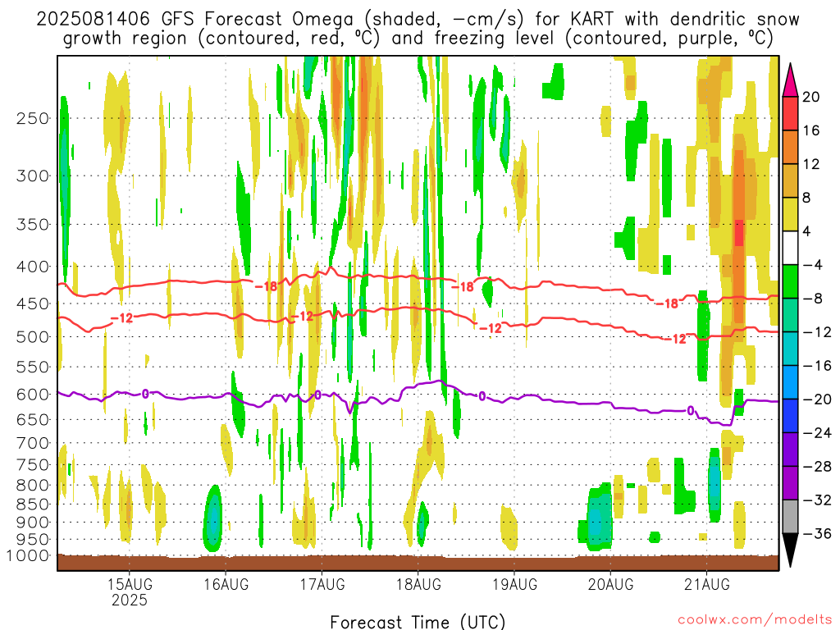Click the 15AUG date label
Viewport: 840px width, 630px height.
click(130, 584)
